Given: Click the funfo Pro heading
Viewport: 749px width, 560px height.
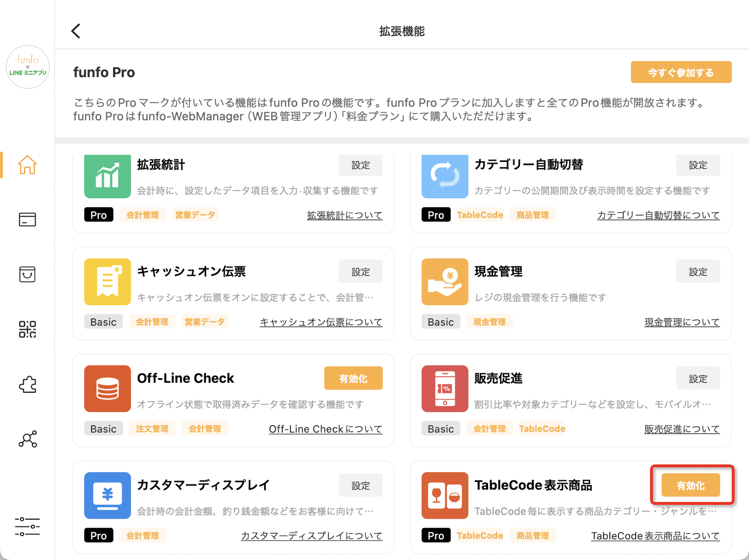Looking at the screenshot, I should tap(104, 72).
